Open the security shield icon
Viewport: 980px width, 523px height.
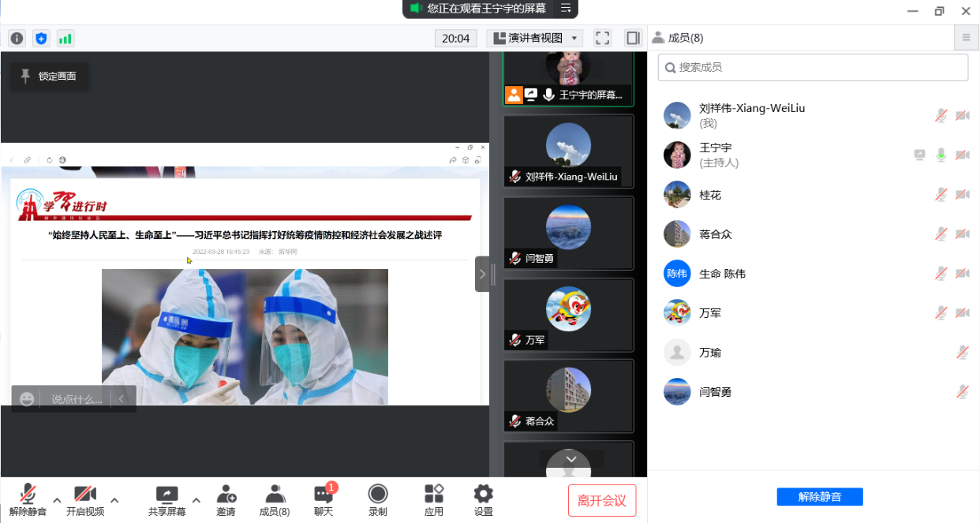click(41, 38)
